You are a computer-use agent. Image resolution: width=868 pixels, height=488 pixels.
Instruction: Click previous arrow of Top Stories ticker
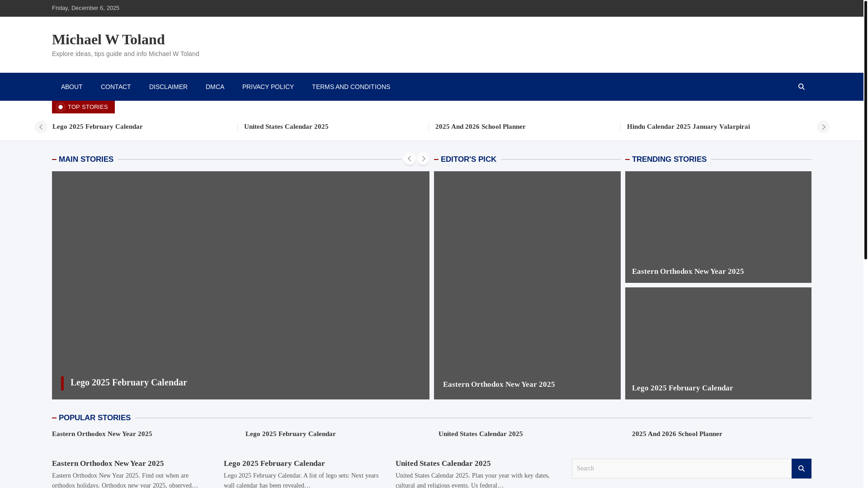41,127
